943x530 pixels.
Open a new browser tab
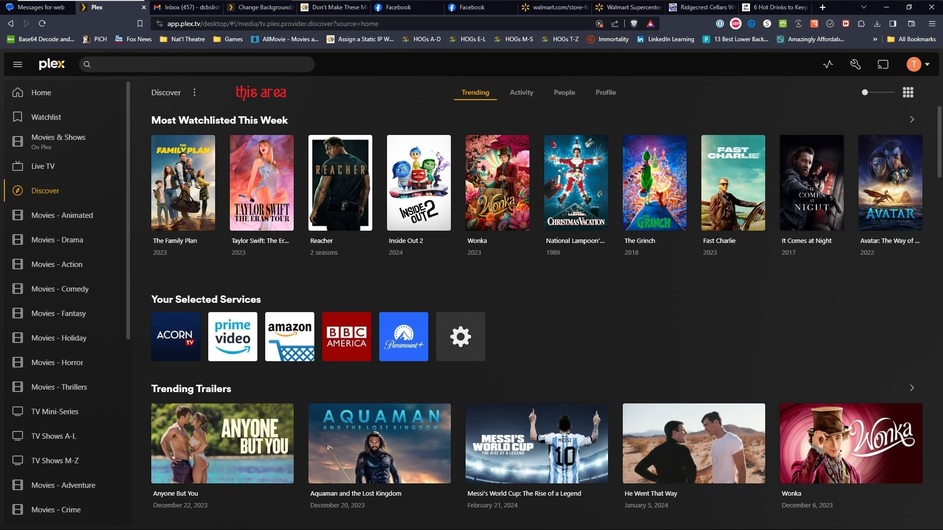click(822, 7)
